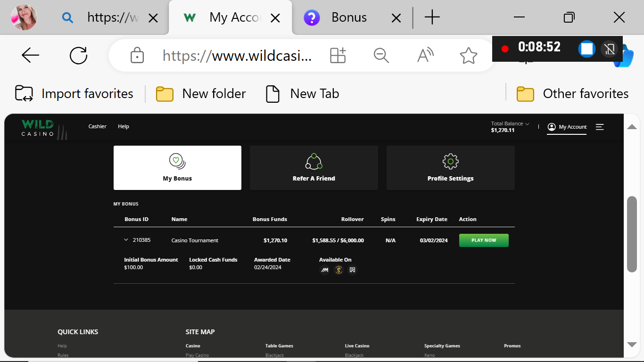The image size is (644, 362).
Task: Click the site padlock info icon
Action: click(137, 56)
